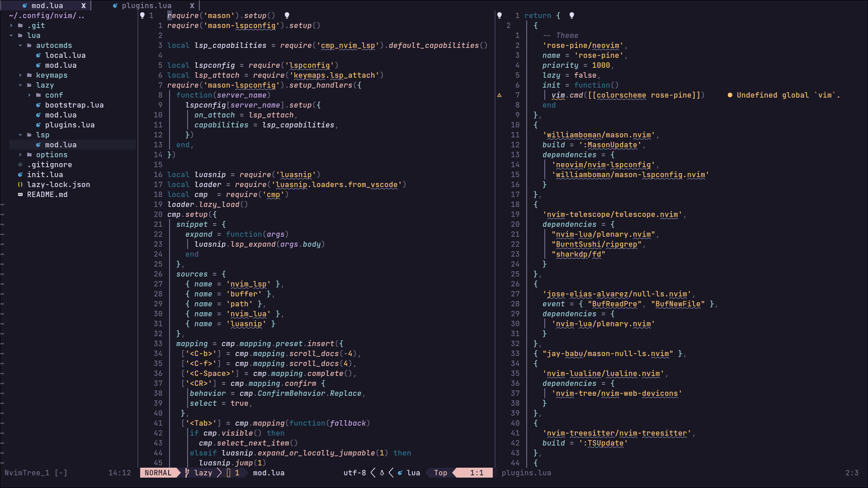Click the Linux penguin icon in statusline
The image size is (868, 488).
[382, 473]
